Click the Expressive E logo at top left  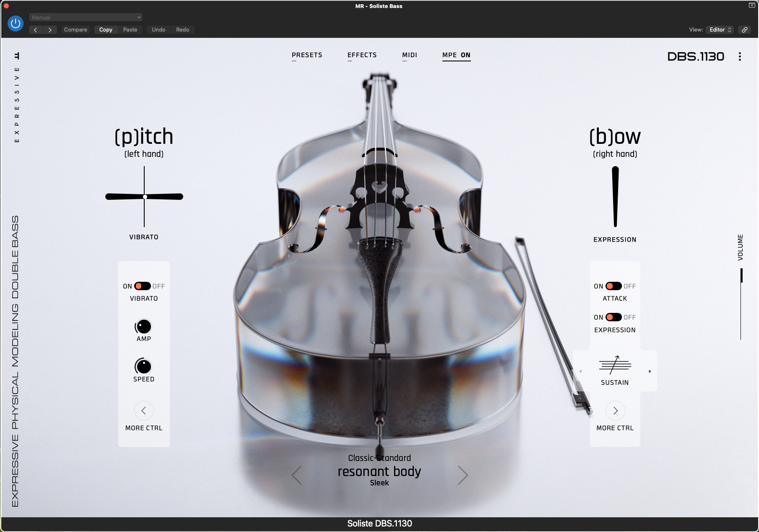17,56
